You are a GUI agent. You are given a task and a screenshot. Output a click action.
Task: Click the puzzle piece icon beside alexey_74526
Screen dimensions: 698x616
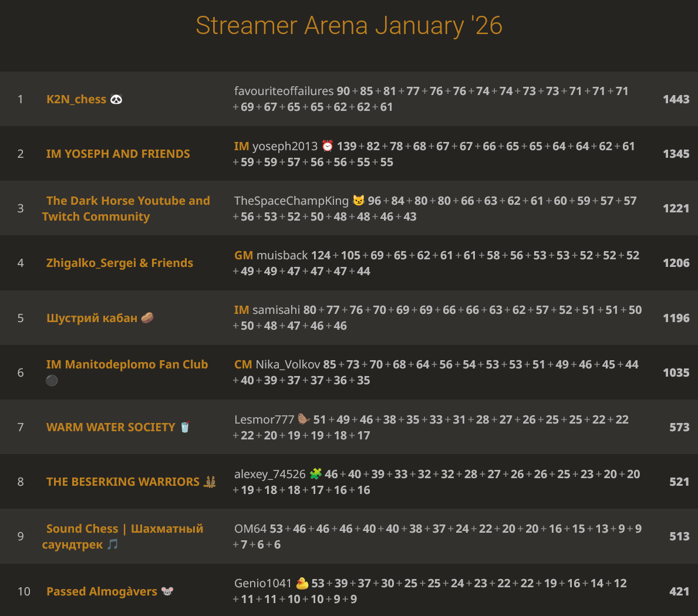coord(316,474)
